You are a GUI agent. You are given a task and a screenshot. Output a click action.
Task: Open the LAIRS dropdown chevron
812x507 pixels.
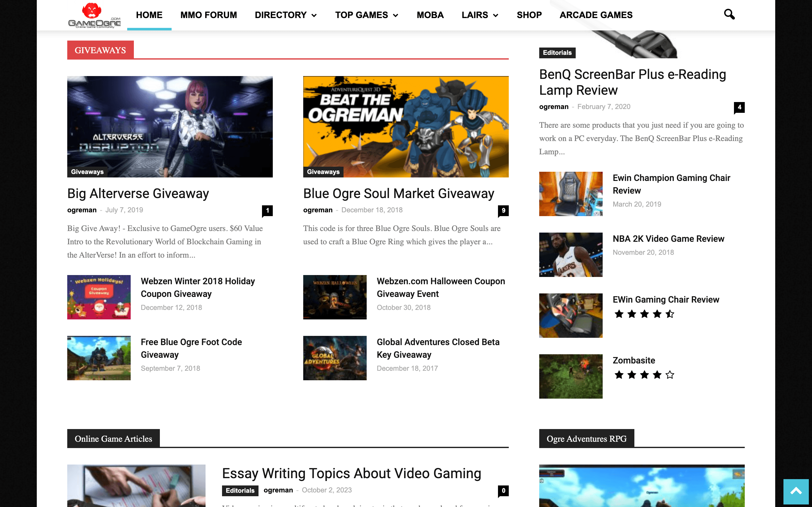pyautogui.click(x=496, y=15)
